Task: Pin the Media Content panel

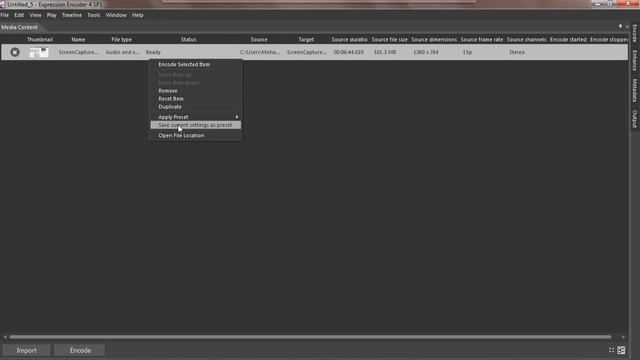Action: point(620,27)
